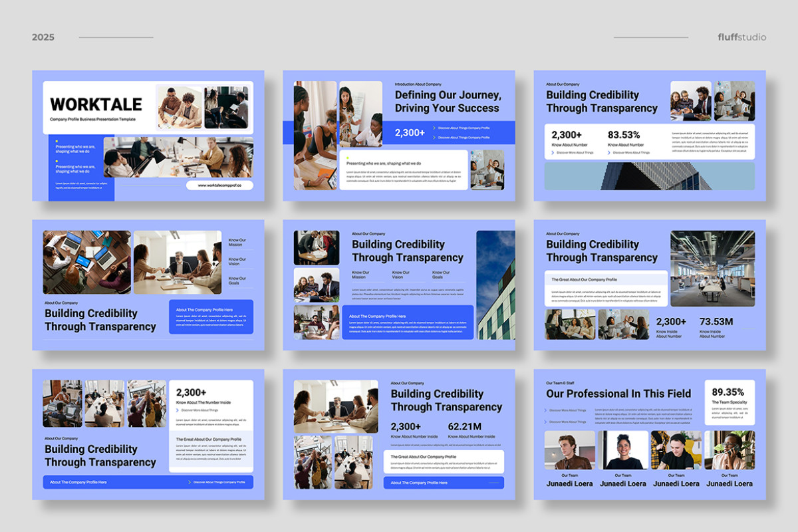
Task: Click the chevron before 'Discover About Things Company Profile'
Action: coord(433,128)
